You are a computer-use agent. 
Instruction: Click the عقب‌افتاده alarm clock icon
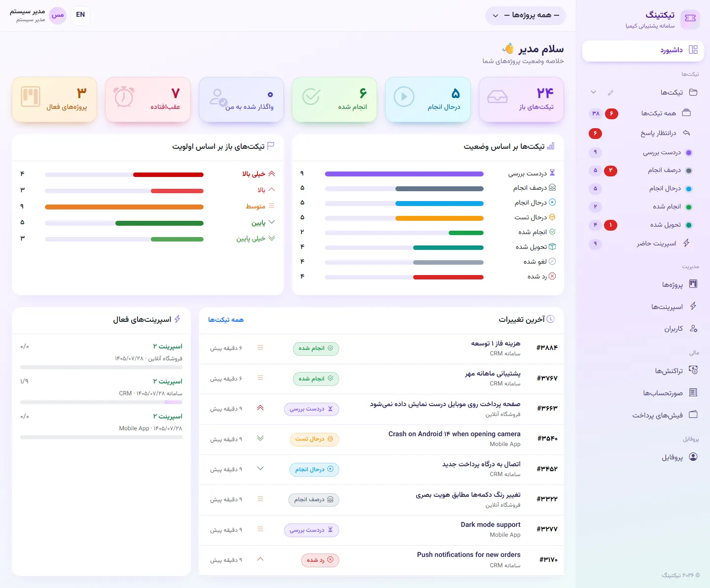(124, 97)
